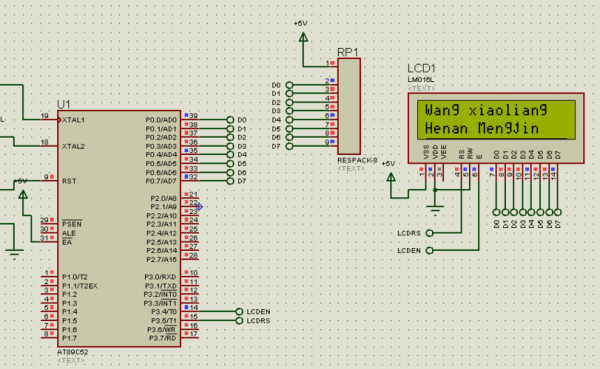Click the LCDEN terminal near the LCD
The image size is (600, 369).
(x=430, y=250)
